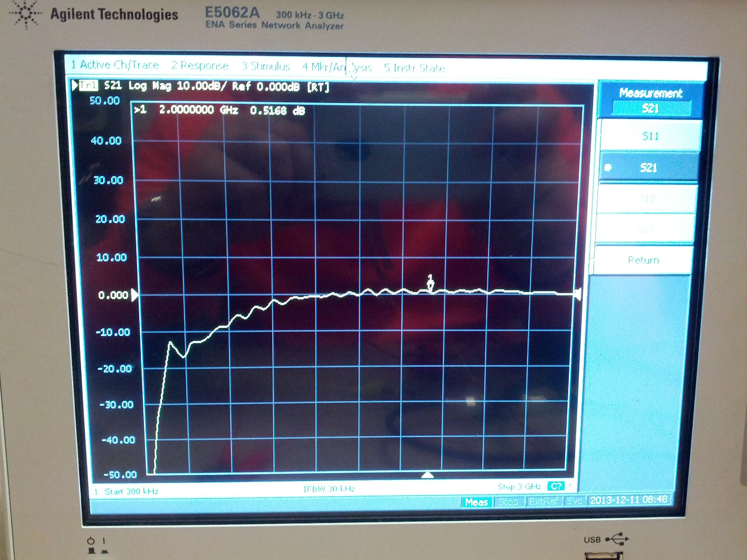Click the marker readout 2.0000000 GHz value
Screen dimensions: 747x560
pyautogui.click(x=199, y=110)
